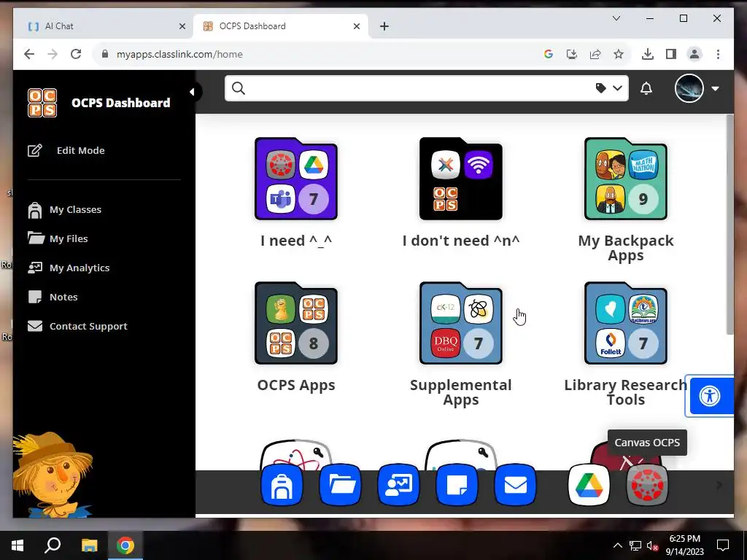Launch Google Drive from the dock
The image size is (747, 560).
589,485
